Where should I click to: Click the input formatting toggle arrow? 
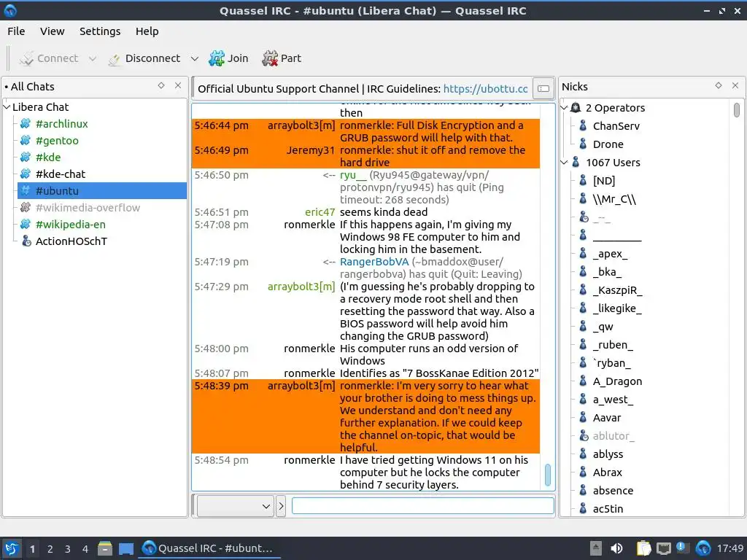click(x=281, y=506)
